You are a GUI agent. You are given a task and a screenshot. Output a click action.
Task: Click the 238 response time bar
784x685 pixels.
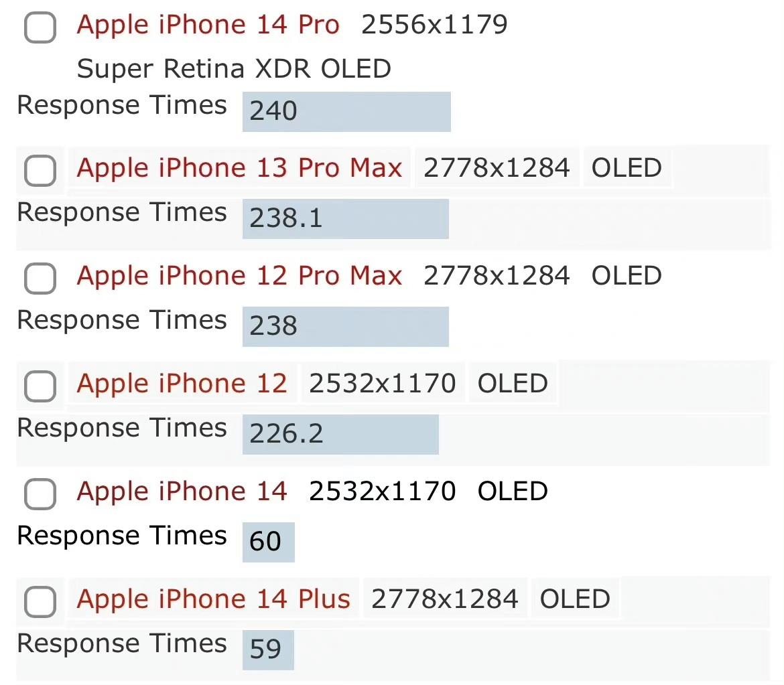point(345,327)
